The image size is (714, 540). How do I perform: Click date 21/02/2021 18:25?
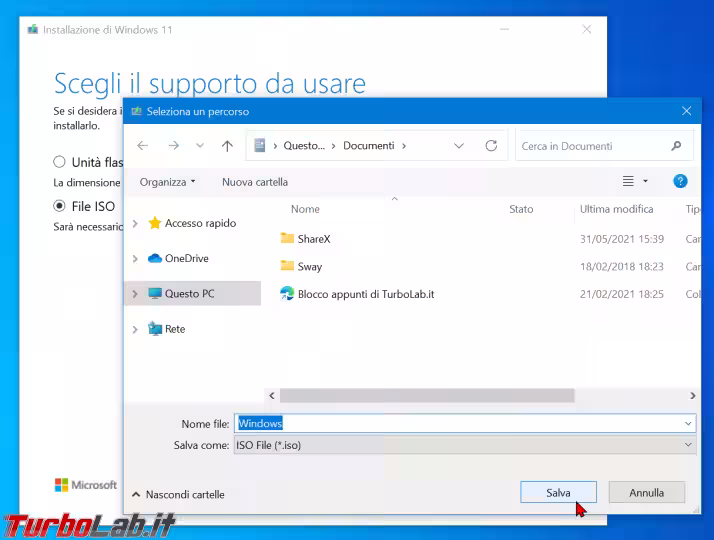622,294
